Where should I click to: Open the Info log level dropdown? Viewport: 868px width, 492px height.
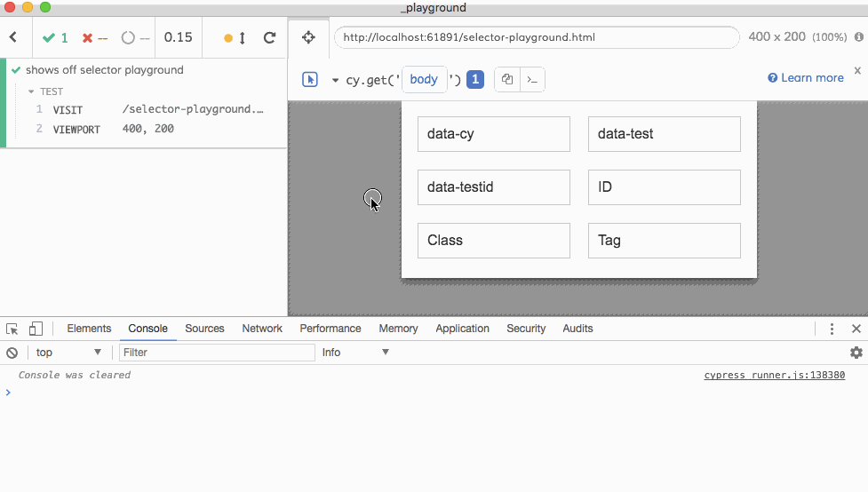[355, 353]
